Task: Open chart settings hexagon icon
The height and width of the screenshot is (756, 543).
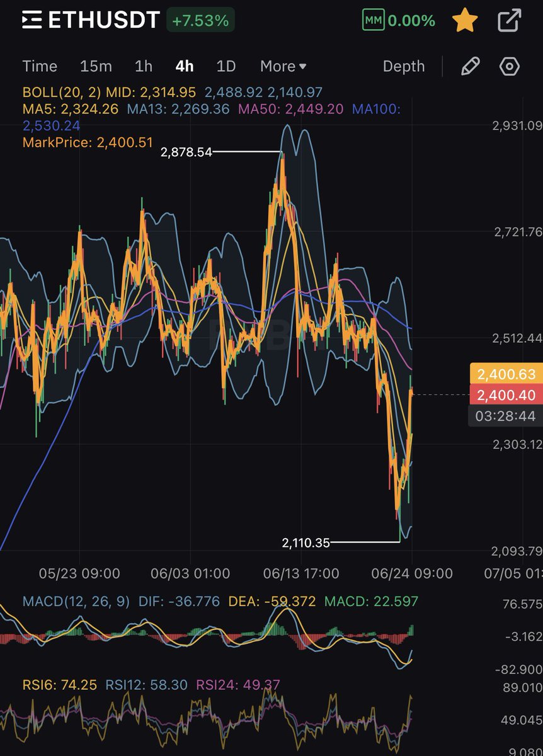Action: 509,66
